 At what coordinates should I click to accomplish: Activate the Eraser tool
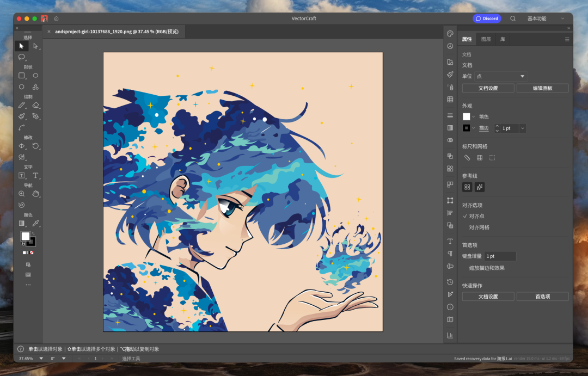point(35,106)
